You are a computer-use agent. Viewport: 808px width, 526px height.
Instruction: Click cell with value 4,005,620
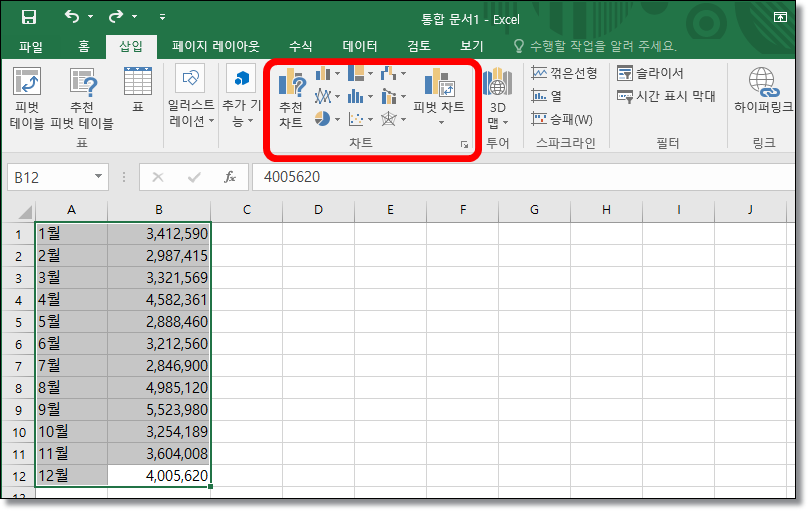159,476
